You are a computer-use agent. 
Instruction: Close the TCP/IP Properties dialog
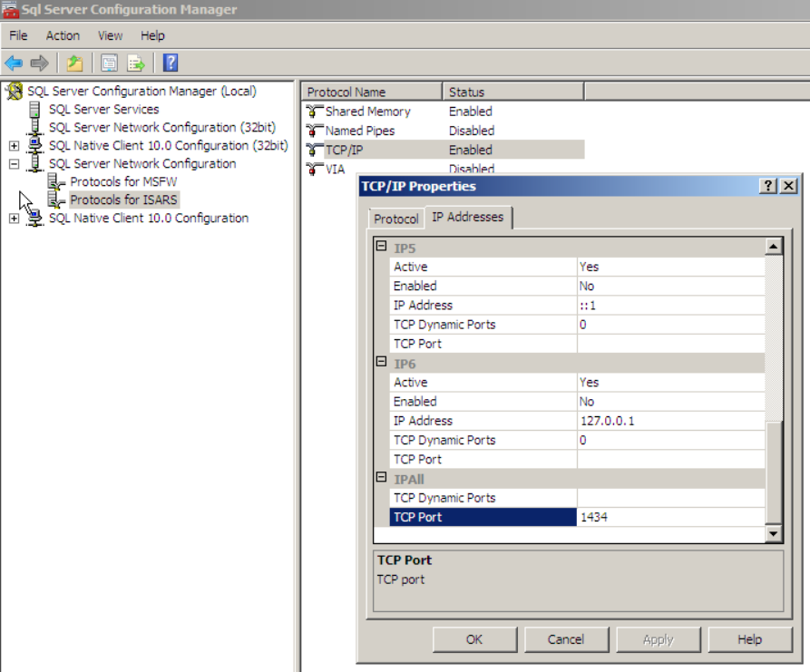[x=789, y=186]
